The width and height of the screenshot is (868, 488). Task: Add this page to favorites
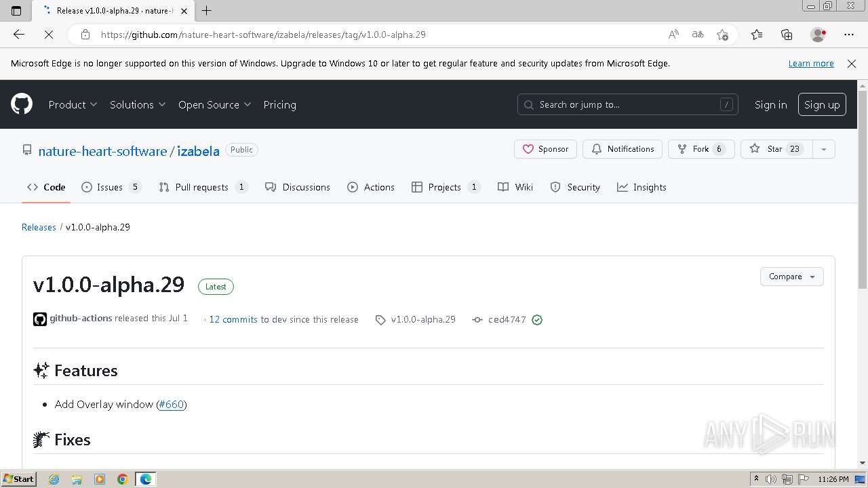(722, 35)
